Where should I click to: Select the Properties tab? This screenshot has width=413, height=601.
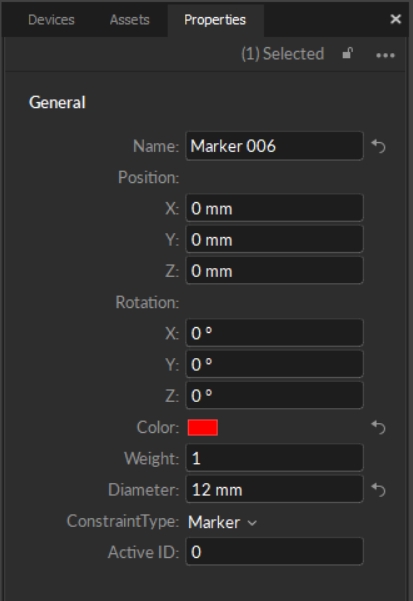tap(215, 20)
